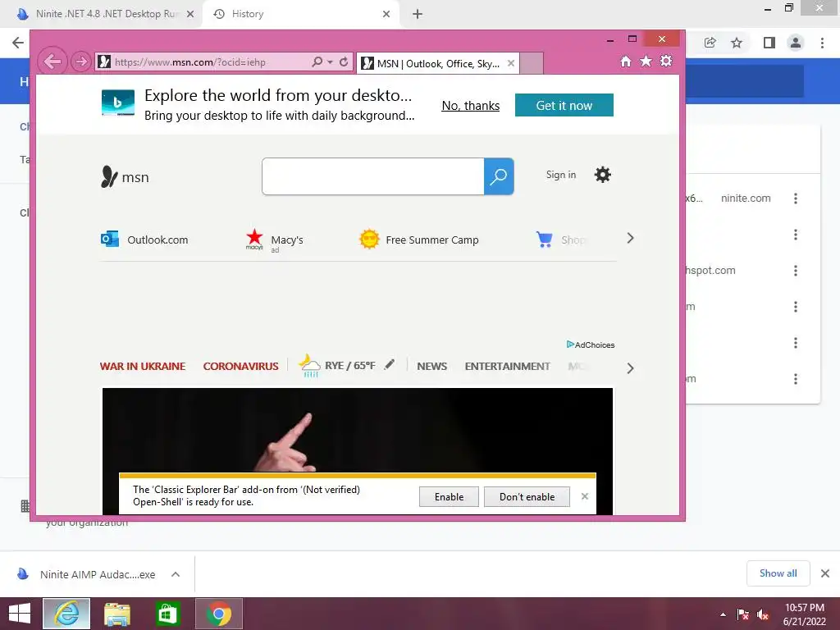Screen dimensions: 840x630
Task: Go forward in Internet Explorer
Action: click(81, 62)
